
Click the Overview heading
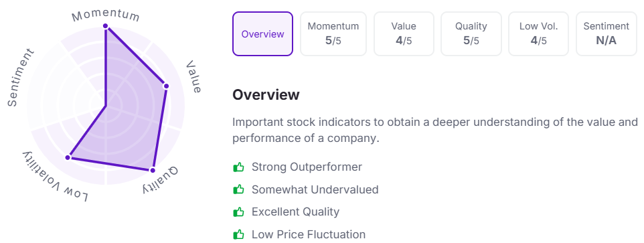click(x=266, y=95)
